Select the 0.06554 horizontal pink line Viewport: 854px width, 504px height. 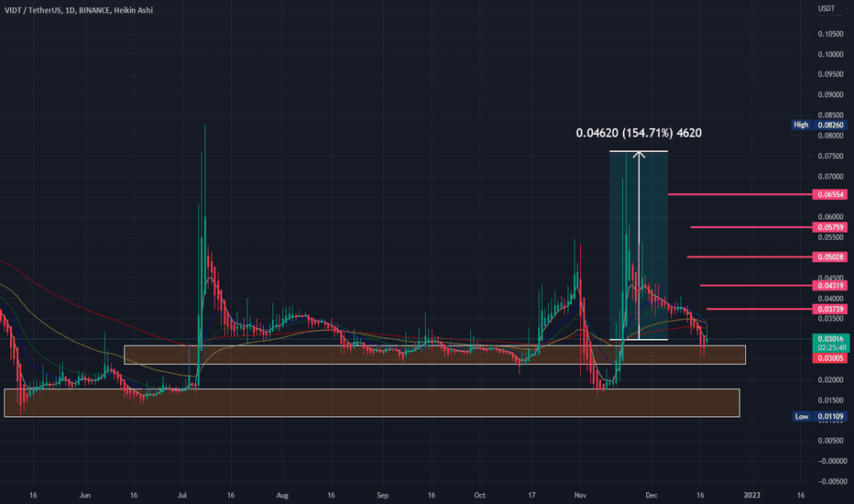point(739,194)
